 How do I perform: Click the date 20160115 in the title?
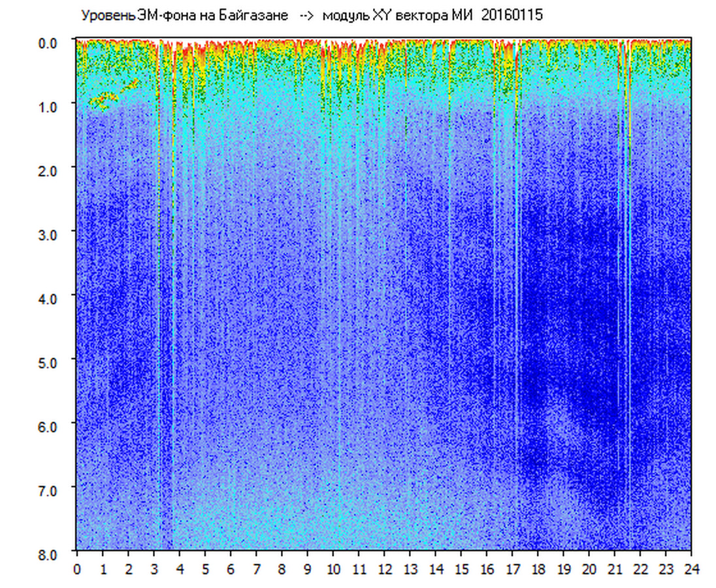[512, 16]
